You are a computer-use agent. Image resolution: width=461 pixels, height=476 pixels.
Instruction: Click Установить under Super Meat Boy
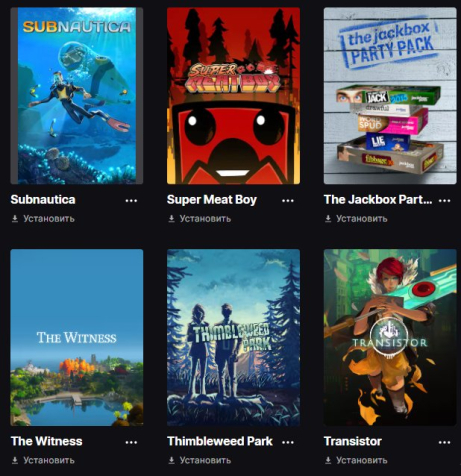pyautogui.click(x=205, y=219)
